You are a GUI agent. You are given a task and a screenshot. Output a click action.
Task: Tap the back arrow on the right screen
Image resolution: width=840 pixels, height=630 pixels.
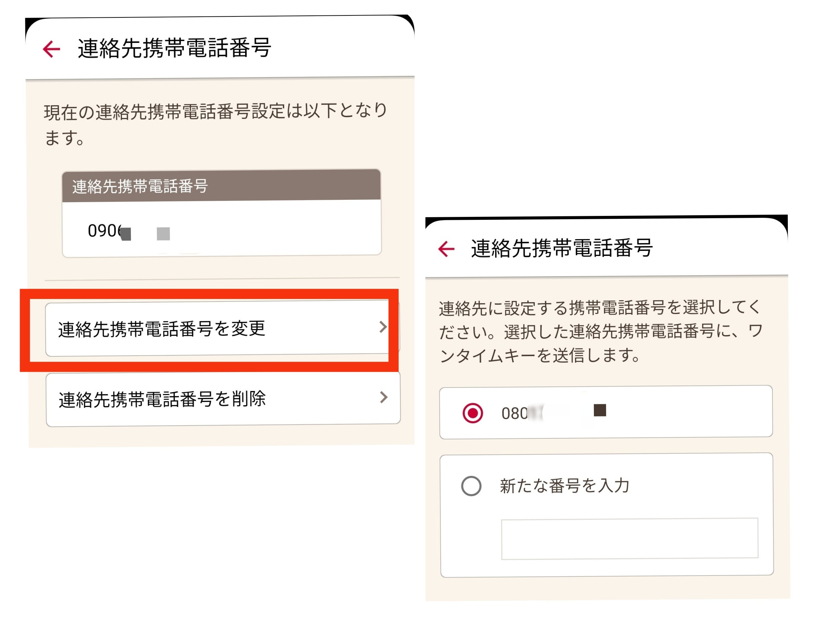[x=446, y=249]
